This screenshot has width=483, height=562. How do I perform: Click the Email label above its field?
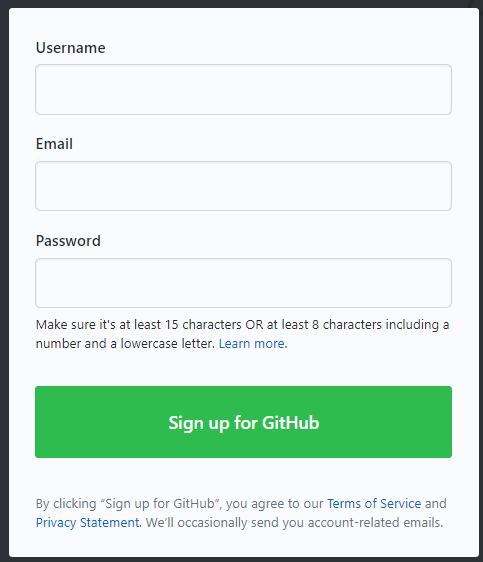(x=54, y=144)
